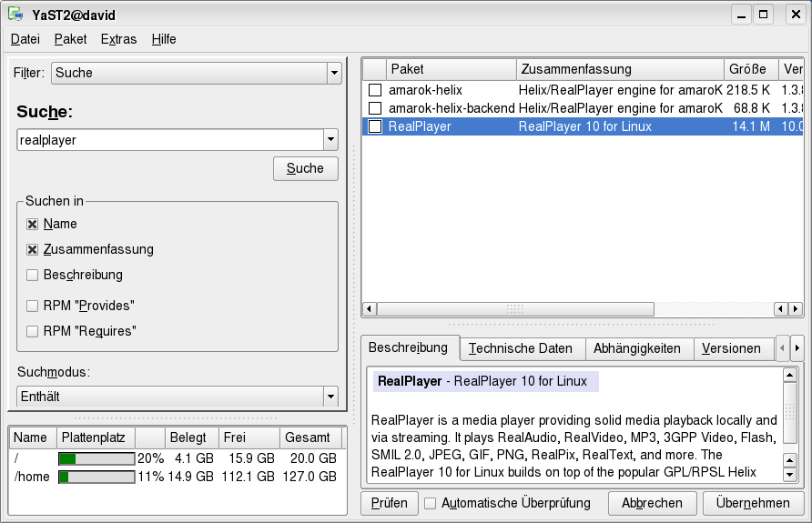Click the down arrow of description scrollbar
Image resolution: width=812 pixels, height=523 pixels.
(x=790, y=475)
